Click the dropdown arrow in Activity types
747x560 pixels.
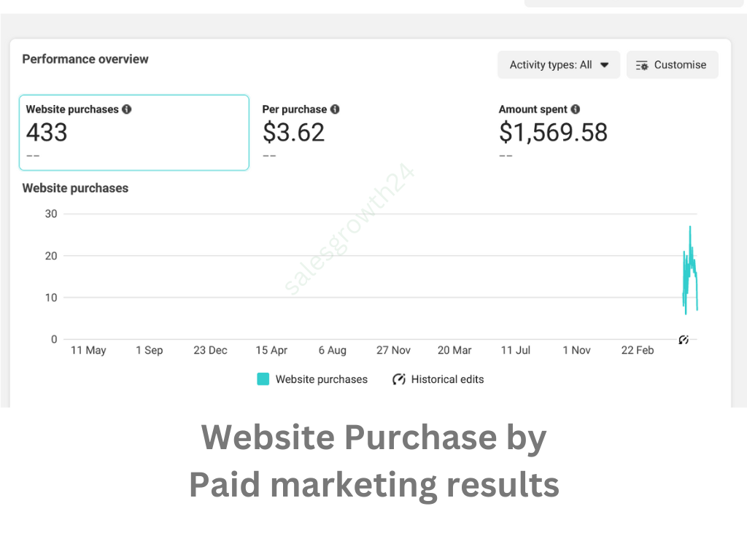tap(604, 65)
